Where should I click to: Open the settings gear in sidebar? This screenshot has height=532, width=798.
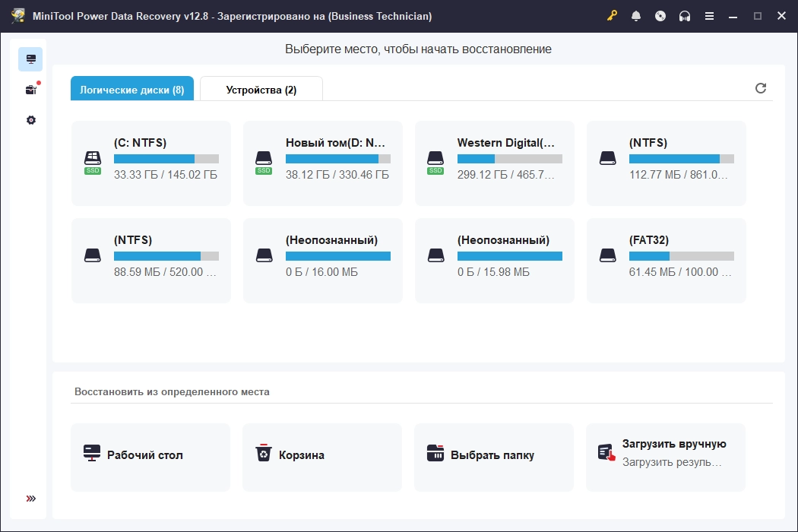click(30, 120)
